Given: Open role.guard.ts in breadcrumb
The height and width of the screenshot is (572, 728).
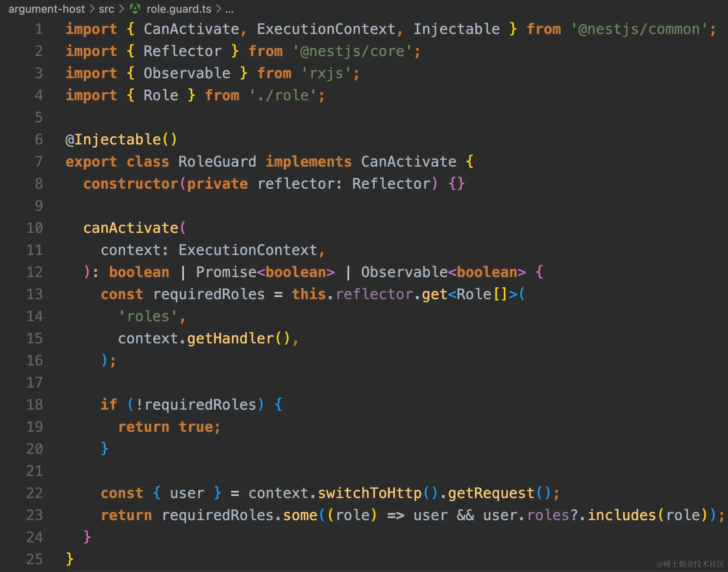Looking at the screenshot, I should point(179,9).
